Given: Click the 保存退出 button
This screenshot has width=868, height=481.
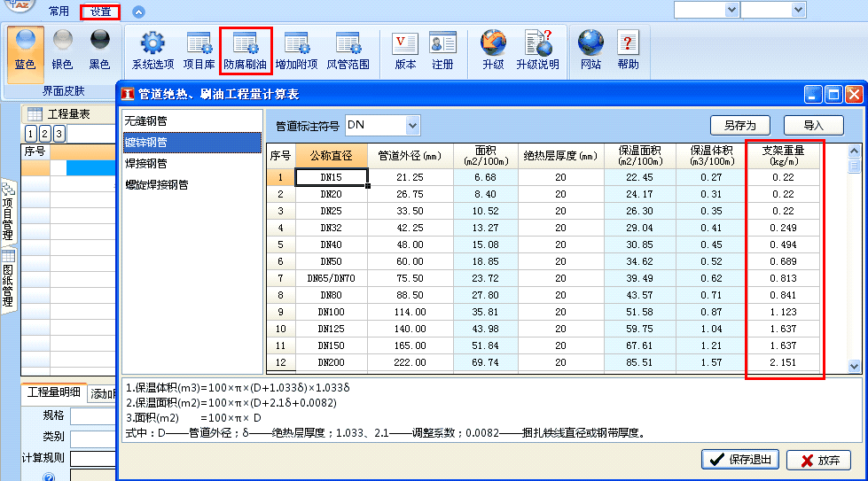Looking at the screenshot, I should 739,460.
